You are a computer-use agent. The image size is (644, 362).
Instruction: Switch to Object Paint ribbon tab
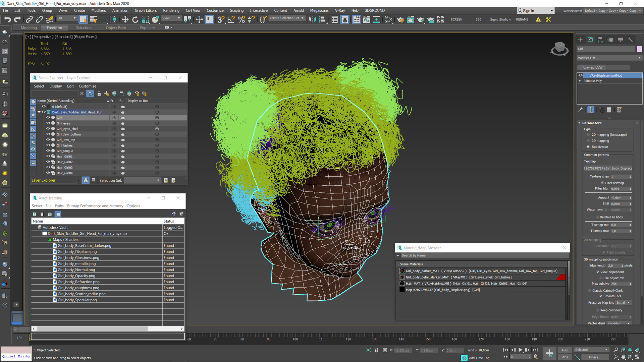(x=116, y=28)
